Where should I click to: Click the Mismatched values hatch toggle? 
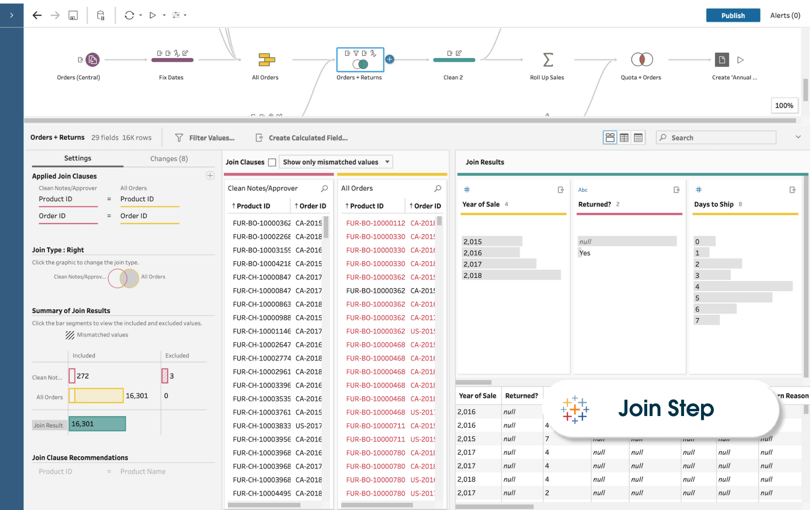click(x=70, y=335)
